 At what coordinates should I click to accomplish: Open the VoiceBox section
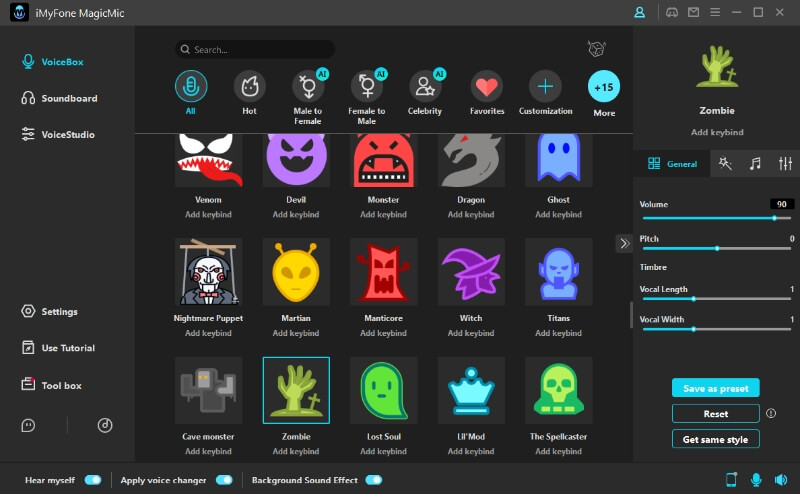[x=53, y=62]
